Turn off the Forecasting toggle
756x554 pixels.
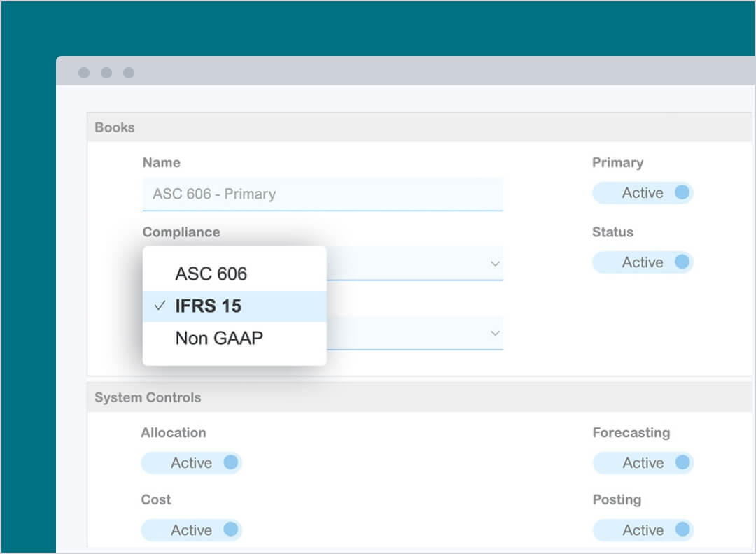643,463
